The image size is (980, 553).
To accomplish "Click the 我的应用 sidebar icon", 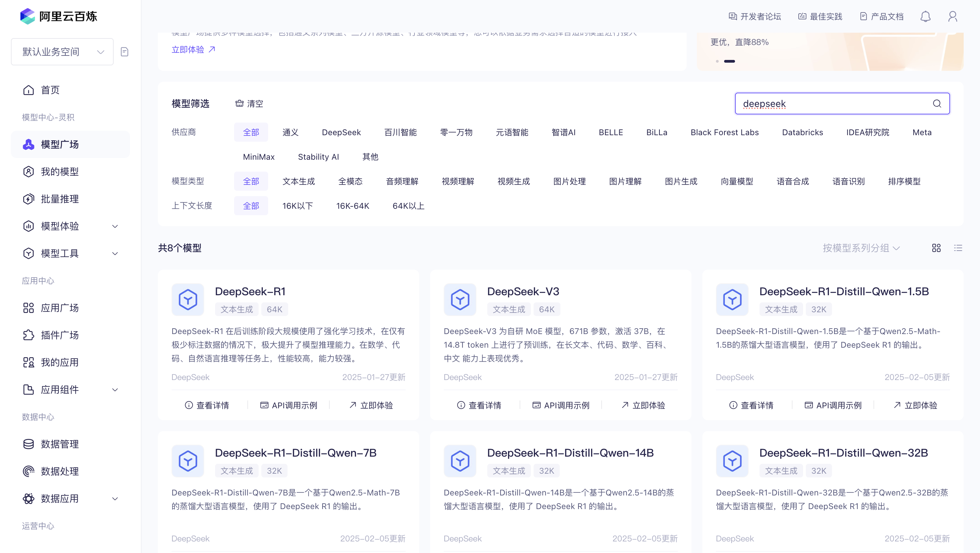I will [x=29, y=362].
